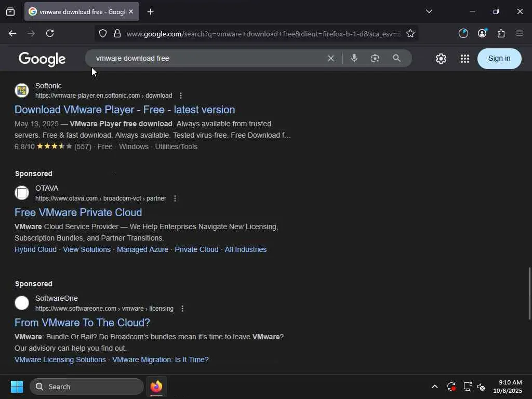Open VMware Licensing Solutions sitelink
This screenshot has width=532, height=399.
point(60,360)
